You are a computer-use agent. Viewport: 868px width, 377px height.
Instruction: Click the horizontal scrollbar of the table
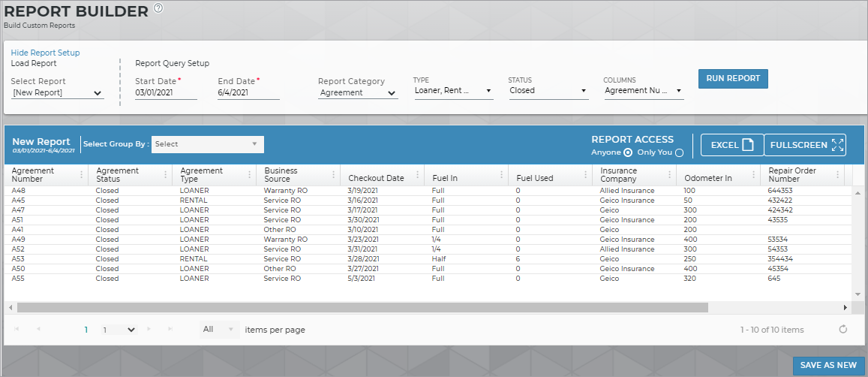[x=362, y=307]
